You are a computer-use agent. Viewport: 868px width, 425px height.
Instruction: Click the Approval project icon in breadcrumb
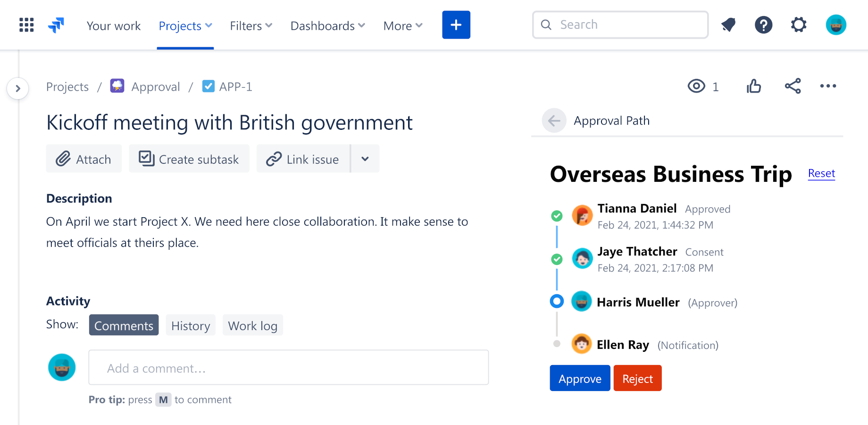coord(117,86)
